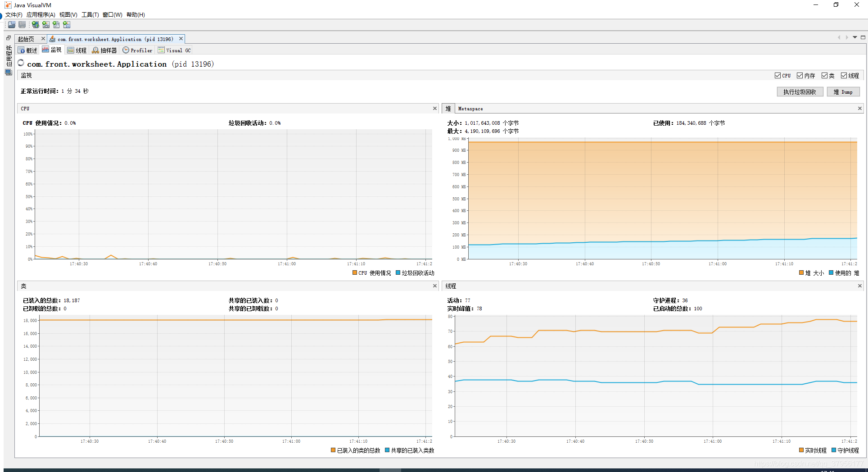Click the CPU 使用情况 0.0% value
The height and width of the screenshot is (472, 868).
pos(70,123)
